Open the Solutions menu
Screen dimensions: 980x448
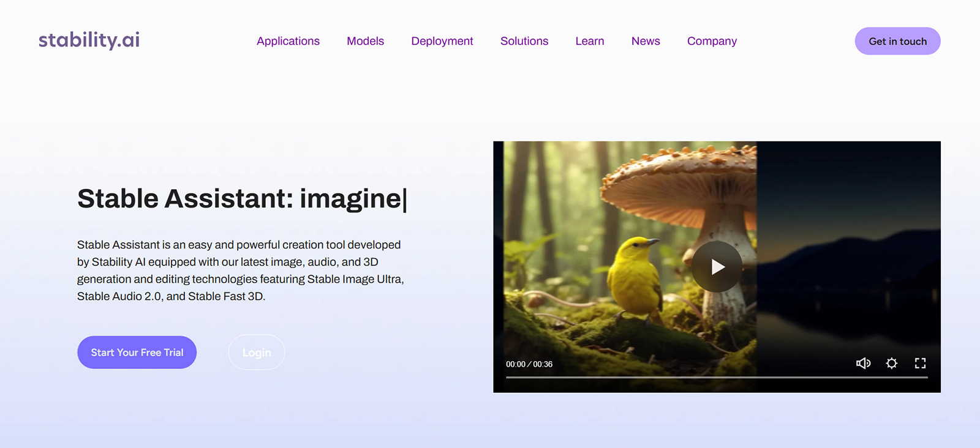(x=524, y=41)
